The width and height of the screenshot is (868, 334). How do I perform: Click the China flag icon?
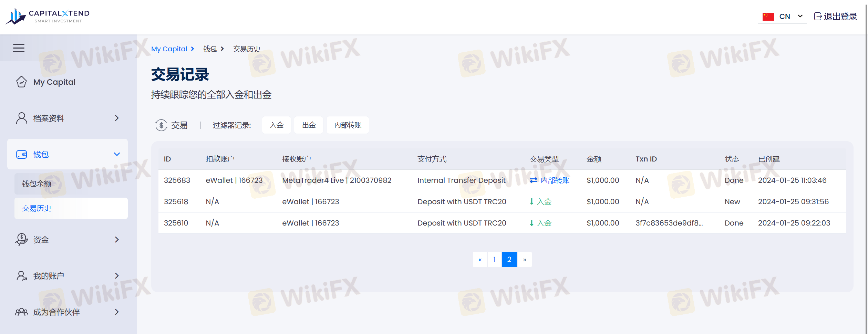768,17
